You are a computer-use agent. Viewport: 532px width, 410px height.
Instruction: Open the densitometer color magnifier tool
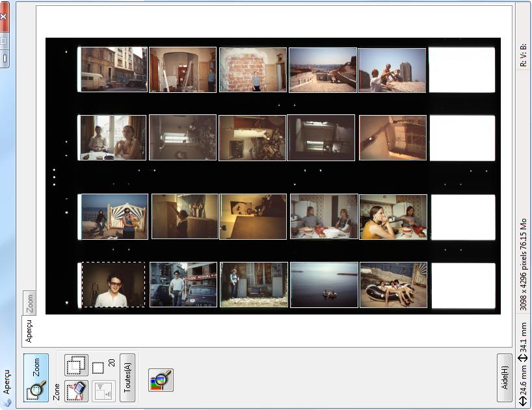click(161, 380)
